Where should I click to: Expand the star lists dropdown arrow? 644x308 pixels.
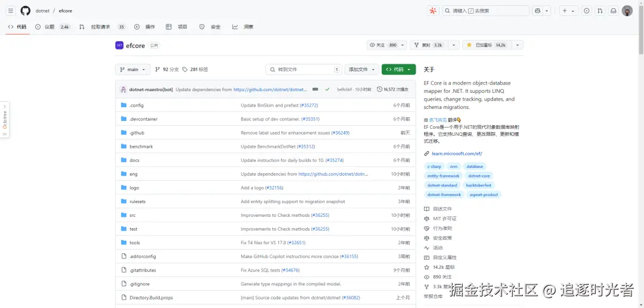pos(518,45)
